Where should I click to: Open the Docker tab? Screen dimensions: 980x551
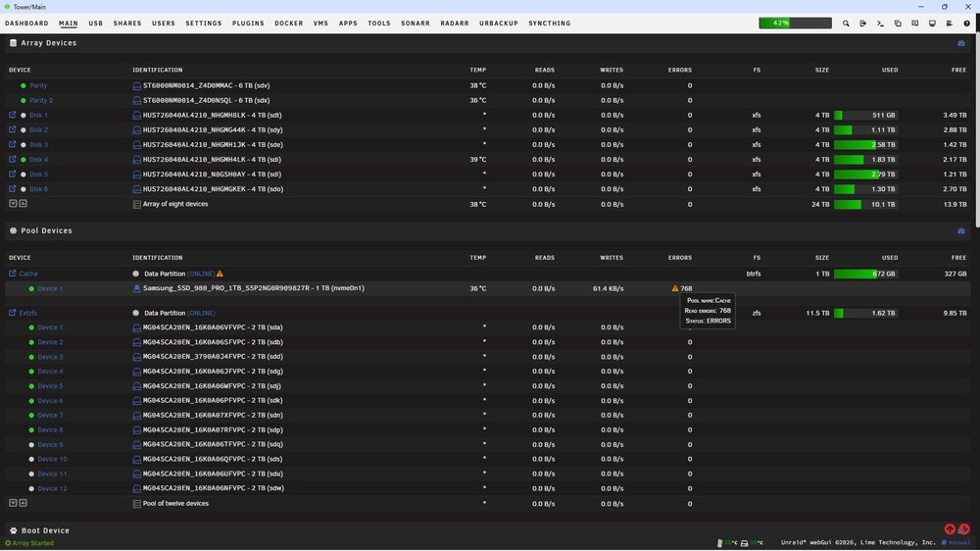pyautogui.click(x=289, y=24)
